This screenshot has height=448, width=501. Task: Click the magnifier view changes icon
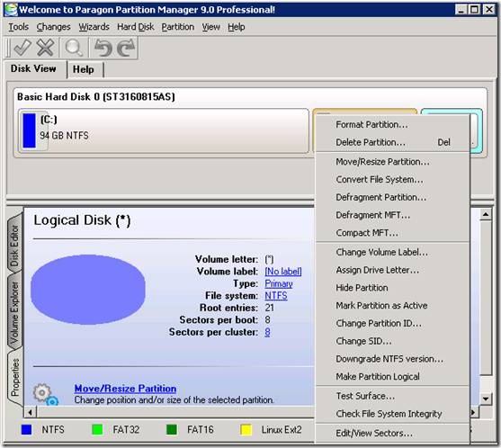[x=74, y=48]
